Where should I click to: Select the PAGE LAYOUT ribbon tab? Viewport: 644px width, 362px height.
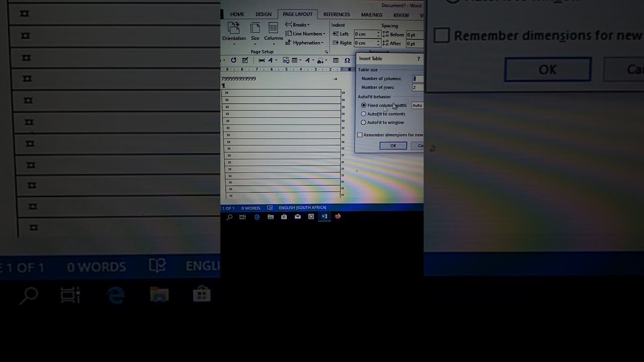297,14
